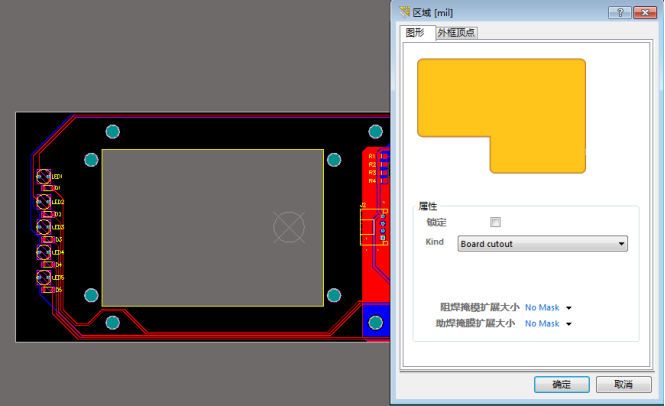Expand the 助焊掩膜扩展大小 No Mask dropdown
The width and height of the screenshot is (665, 406).
click(x=548, y=324)
